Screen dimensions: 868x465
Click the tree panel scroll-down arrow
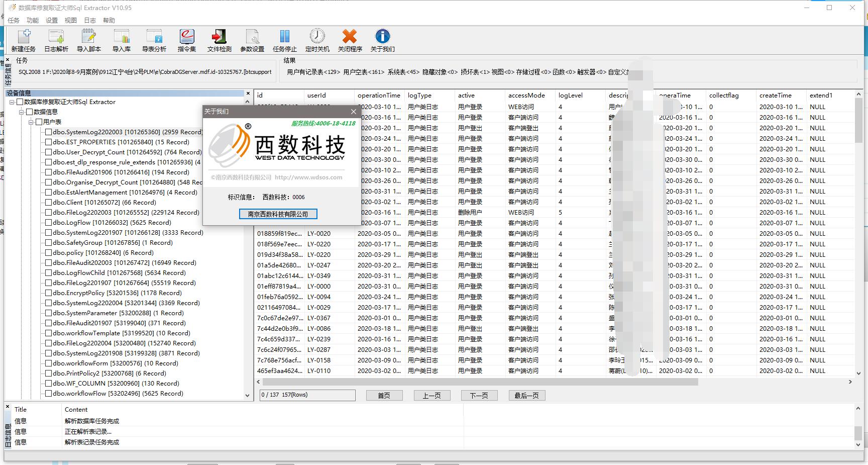(x=247, y=396)
